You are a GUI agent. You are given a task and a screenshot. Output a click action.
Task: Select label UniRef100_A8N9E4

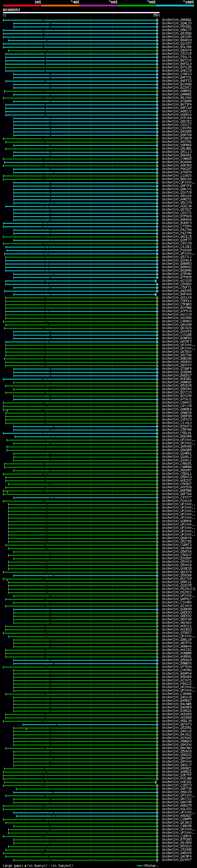(x=177, y=409)
